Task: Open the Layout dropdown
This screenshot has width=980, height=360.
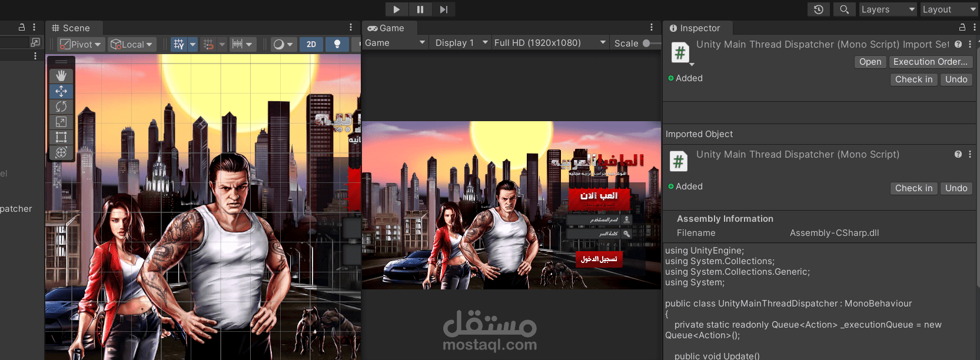Action: [x=949, y=9]
